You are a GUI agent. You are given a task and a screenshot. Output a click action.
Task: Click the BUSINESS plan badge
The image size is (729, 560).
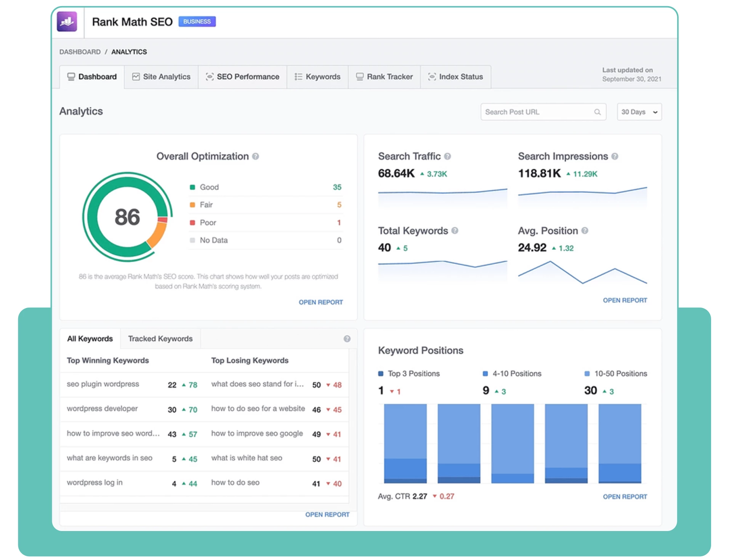click(197, 22)
